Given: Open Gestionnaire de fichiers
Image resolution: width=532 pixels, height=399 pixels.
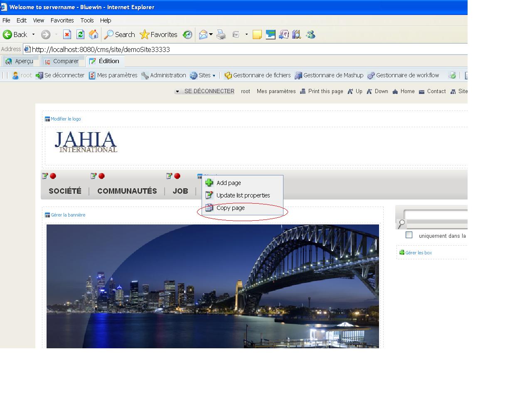Looking at the screenshot, I should click(x=258, y=75).
